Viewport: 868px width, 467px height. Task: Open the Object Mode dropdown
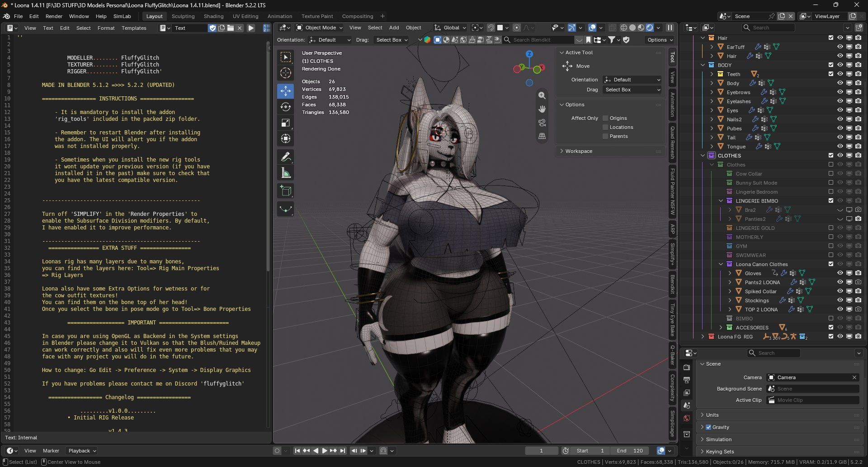tap(321, 28)
